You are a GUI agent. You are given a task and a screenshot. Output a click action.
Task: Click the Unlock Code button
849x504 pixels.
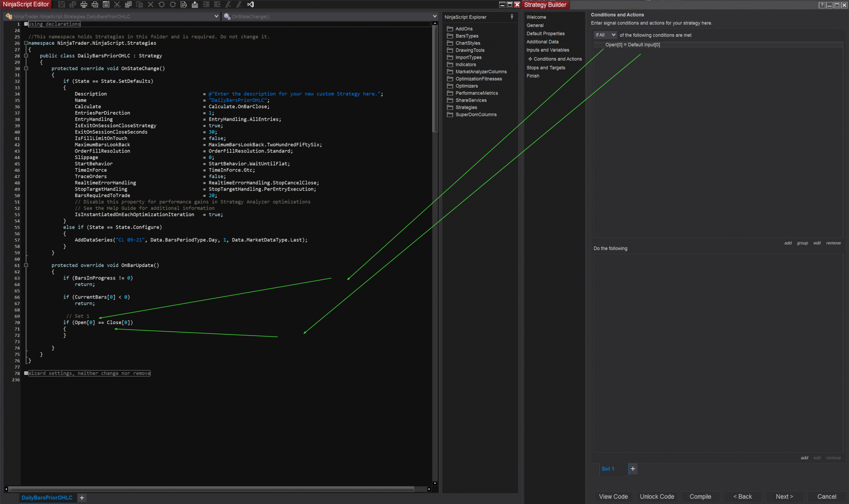[657, 496]
